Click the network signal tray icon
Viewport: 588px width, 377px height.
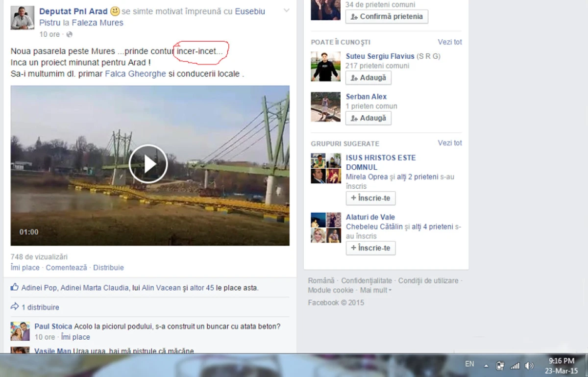[515, 366]
